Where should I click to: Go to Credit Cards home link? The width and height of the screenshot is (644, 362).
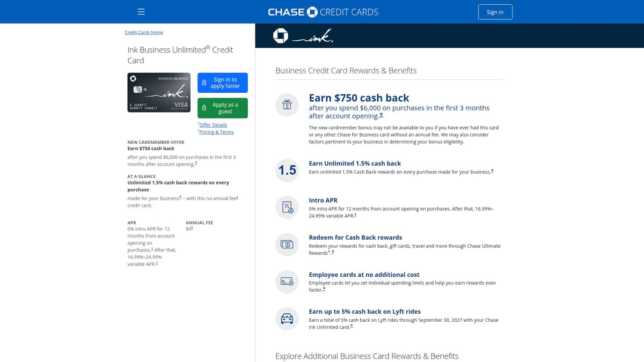tap(144, 32)
